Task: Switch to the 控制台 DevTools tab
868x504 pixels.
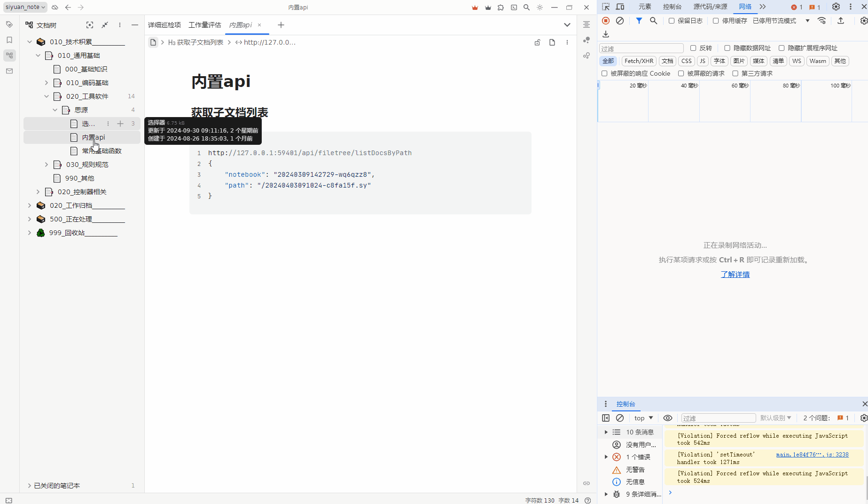Action: (x=672, y=7)
